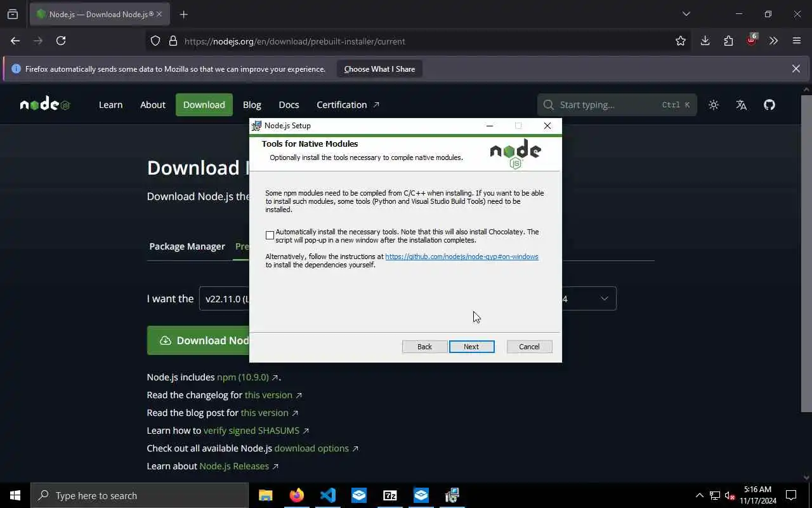The image size is (812, 508).
Task: Click the Firefox back arrow
Action: pos(15,41)
